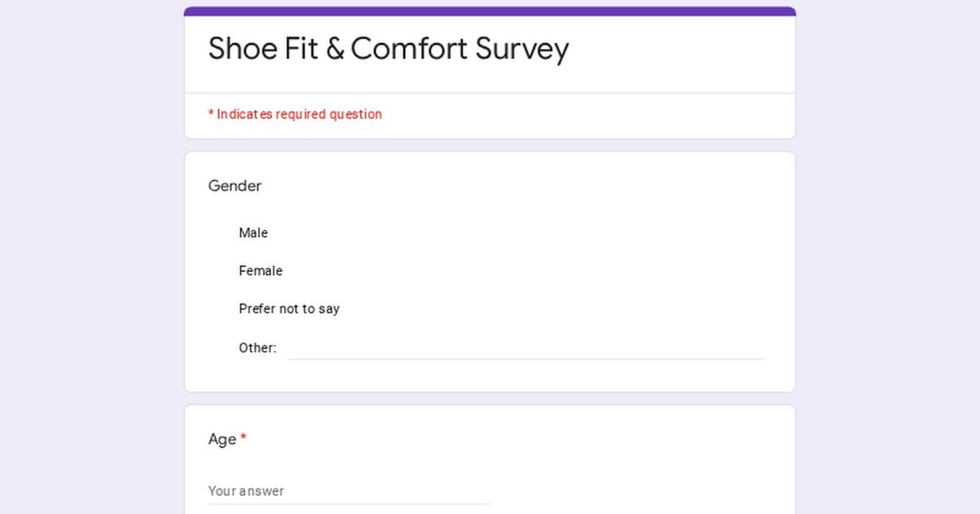Click the Age Your answer field
Screen dimensions: 980x514
pos(349,491)
